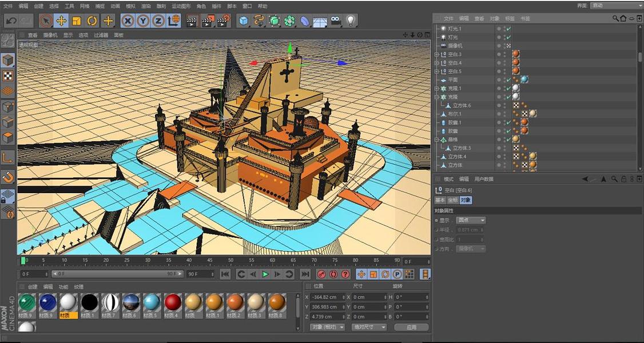Toggle the enable checkmark for 晶格
Viewport: 644px width, 343px height.
(x=509, y=139)
